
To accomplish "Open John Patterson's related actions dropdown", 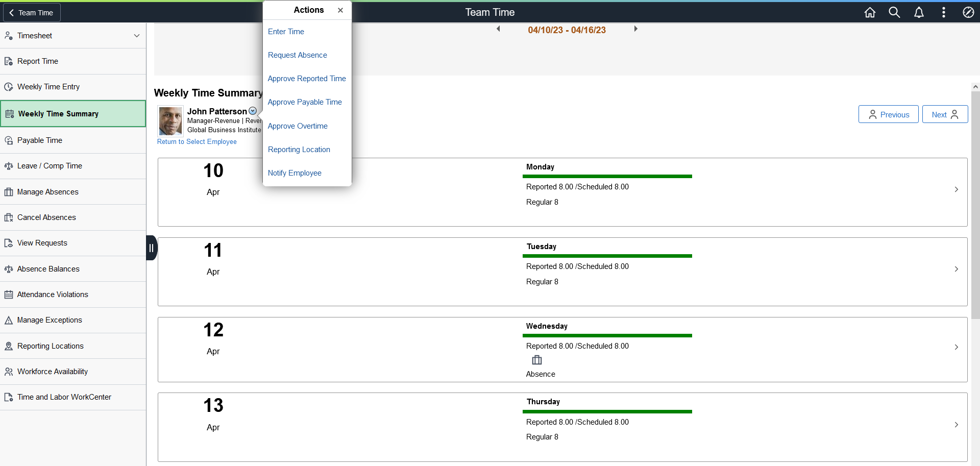I will coord(253,111).
